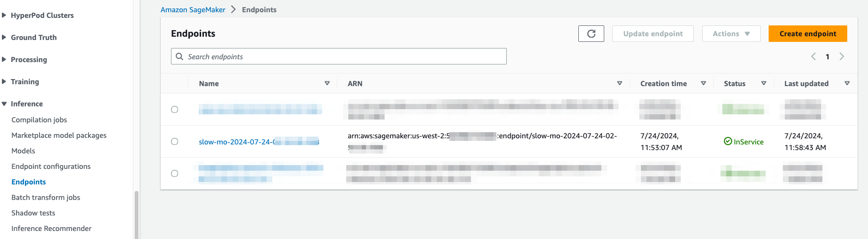Open the slow-mo-2024-07-24 endpoint link

click(259, 142)
